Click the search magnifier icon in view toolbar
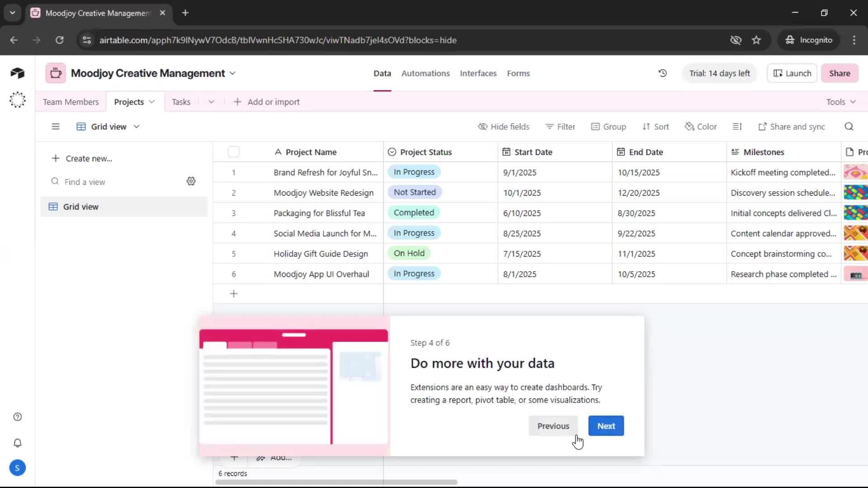This screenshot has width=868, height=488. point(849,127)
